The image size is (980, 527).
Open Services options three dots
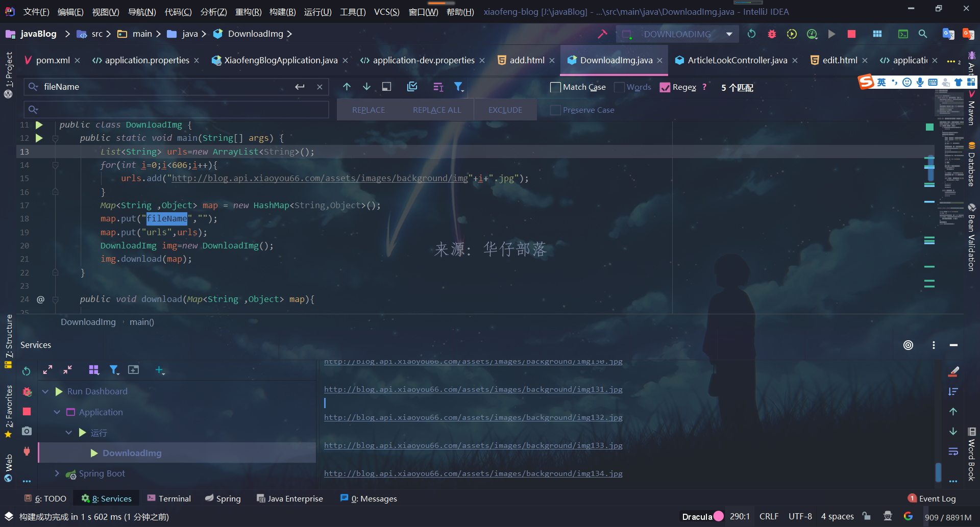click(x=934, y=345)
